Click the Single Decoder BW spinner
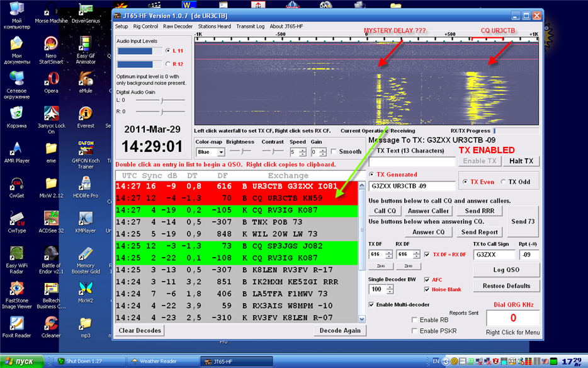The height and width of the screenshot is (368, 588). (390, 289)
